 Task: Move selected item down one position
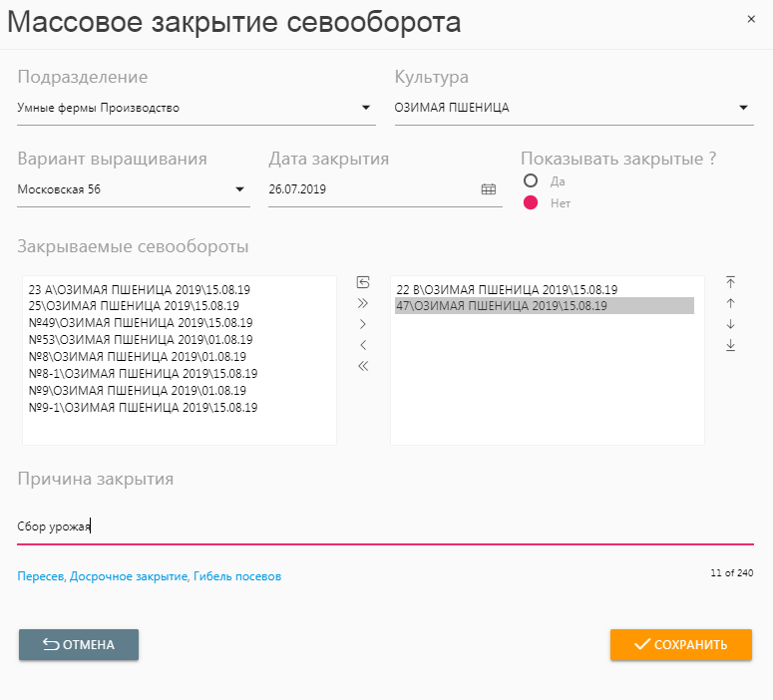[x=730, y=324]
